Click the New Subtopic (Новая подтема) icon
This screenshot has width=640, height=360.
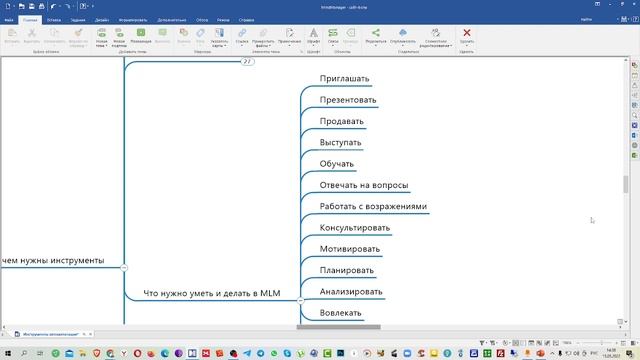pyautogui.click(x=119, y=33)
